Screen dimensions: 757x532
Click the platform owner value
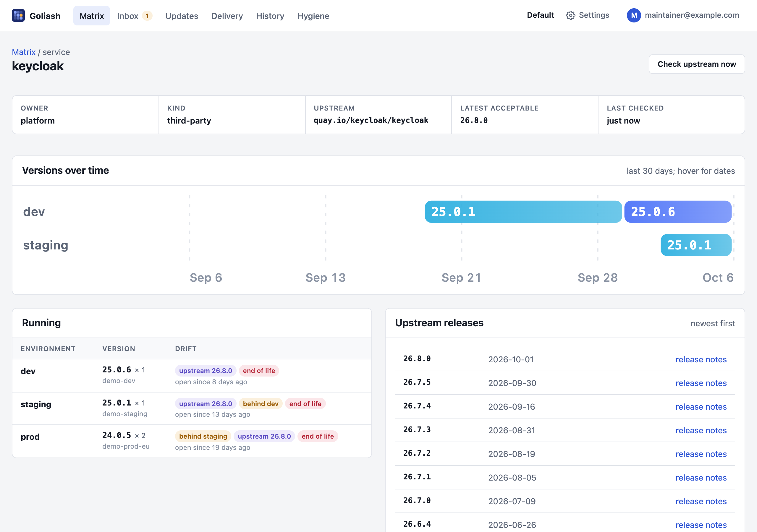(x=38, y=121)
